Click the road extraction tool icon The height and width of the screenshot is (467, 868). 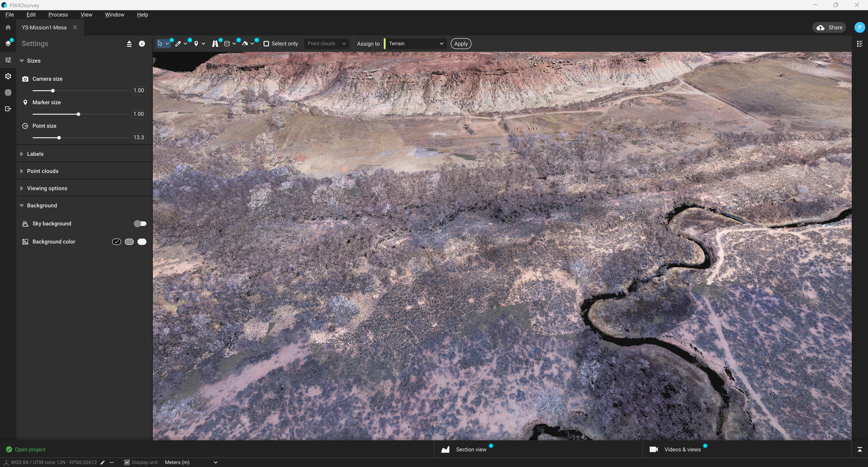click(x=215, y=43)
